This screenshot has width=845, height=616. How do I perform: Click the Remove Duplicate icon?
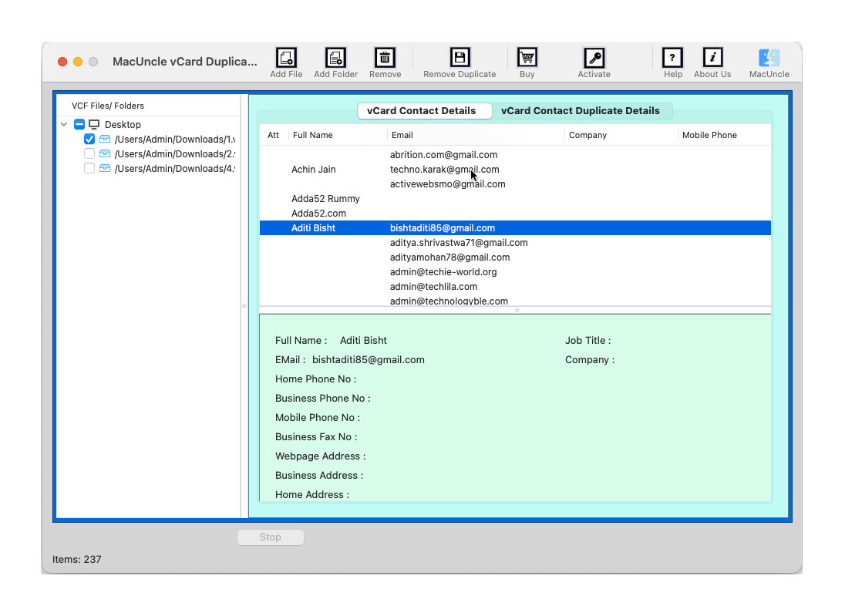coord(460,58)
